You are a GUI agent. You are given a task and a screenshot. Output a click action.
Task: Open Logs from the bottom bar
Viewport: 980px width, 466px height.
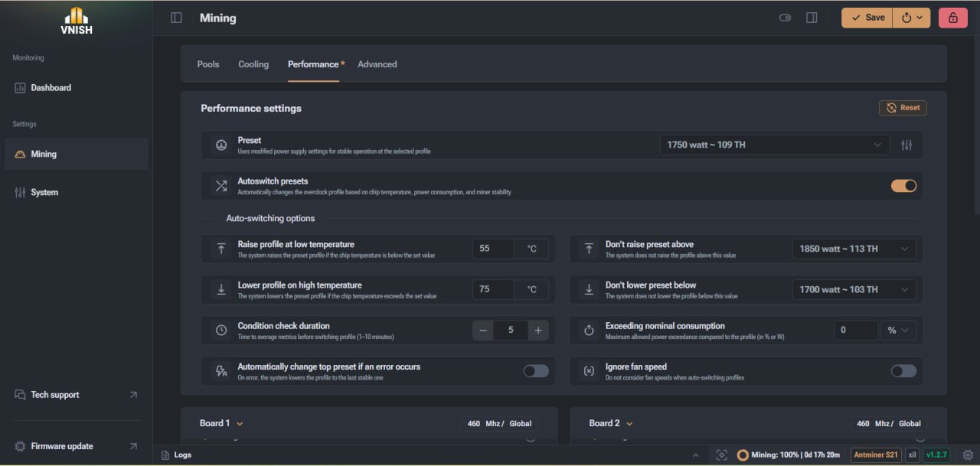177,455
